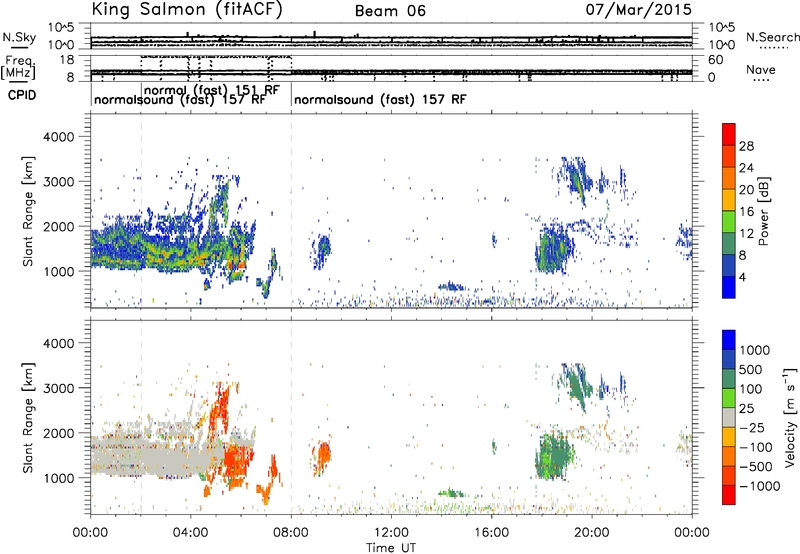Click the '60' tick on the Nave axis
This screenshot has width=800, height=554.
pyautogui.click(x=715, y=60)
